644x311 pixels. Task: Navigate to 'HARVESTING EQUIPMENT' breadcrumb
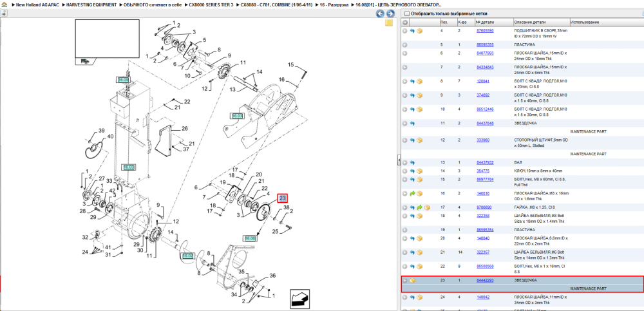(91, 5)
